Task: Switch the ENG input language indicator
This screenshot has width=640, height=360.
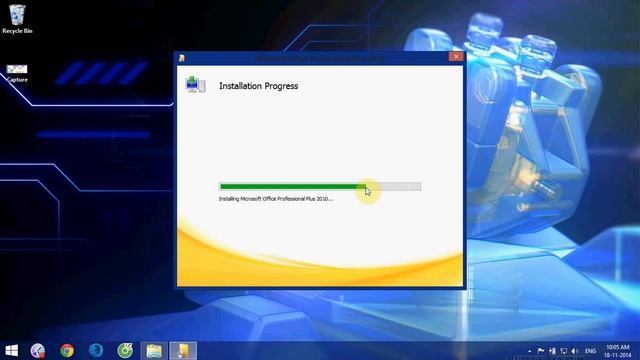Action: (x=590, y=351)
